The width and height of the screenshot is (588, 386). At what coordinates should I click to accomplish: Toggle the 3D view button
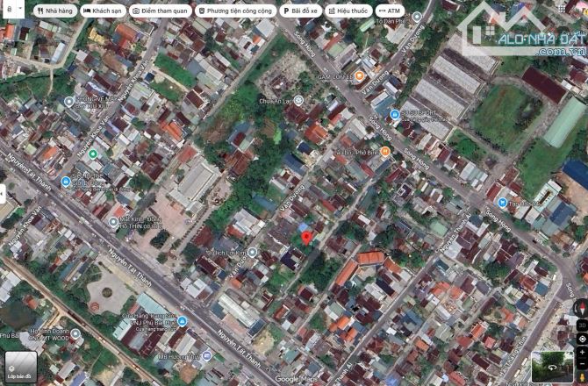pos(581,325)
